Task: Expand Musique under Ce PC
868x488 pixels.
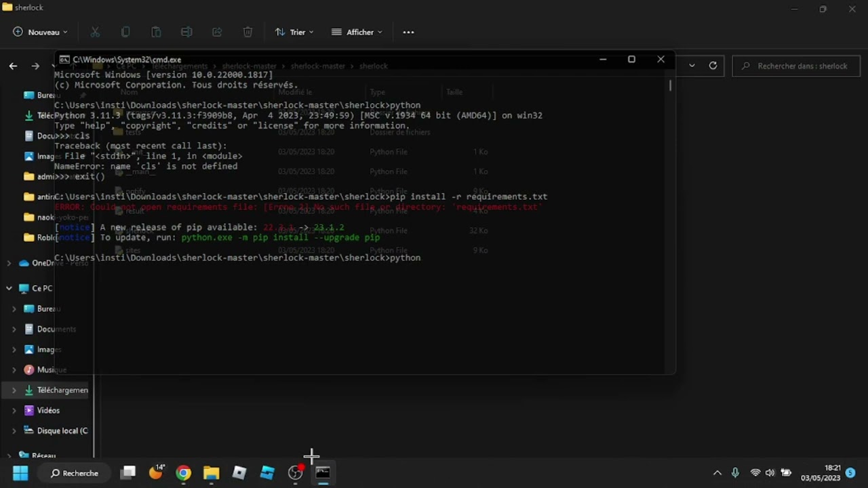Action: coord(14,369)
